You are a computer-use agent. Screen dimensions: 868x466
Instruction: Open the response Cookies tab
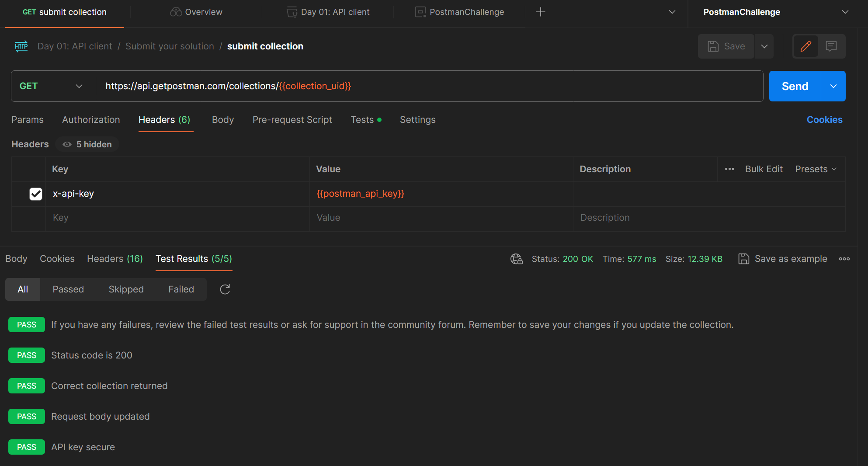[57, 259]
